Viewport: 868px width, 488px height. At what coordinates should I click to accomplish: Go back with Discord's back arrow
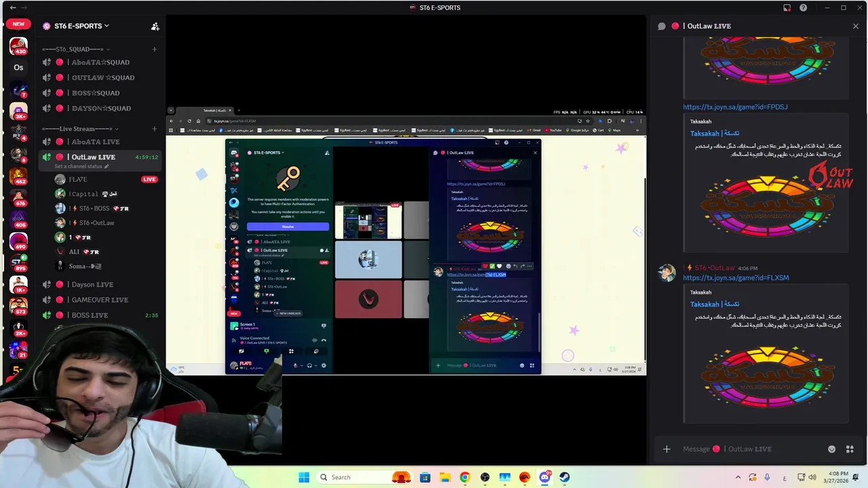13,7
